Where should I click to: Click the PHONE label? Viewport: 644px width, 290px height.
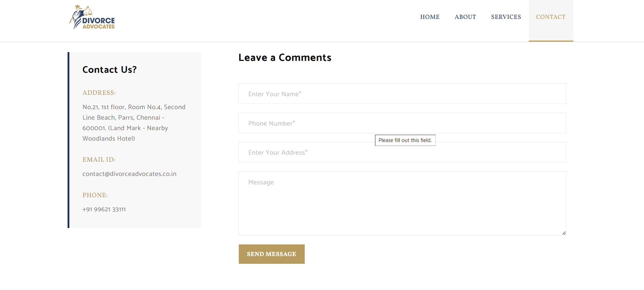point(95,195)
